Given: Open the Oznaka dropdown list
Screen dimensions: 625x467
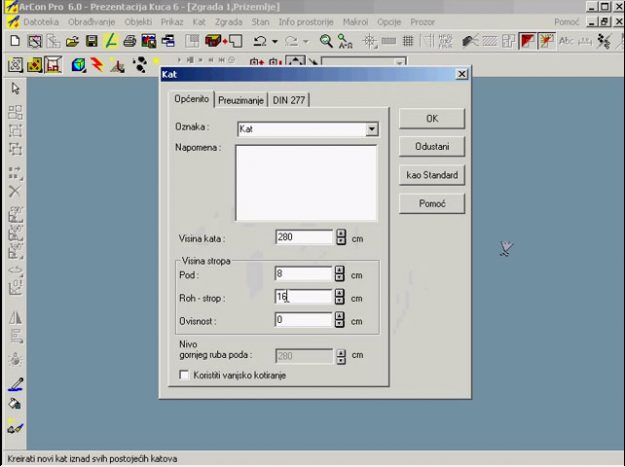Looking at the screenshot, I should [372, 129].
